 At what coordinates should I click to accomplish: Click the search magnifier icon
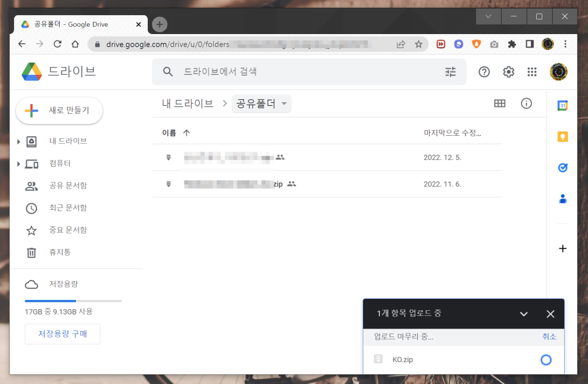click(x=167, y=72)
